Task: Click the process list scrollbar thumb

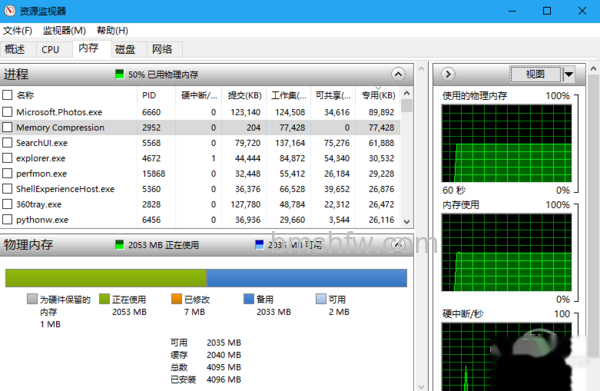Action: (x=407, y=106)
